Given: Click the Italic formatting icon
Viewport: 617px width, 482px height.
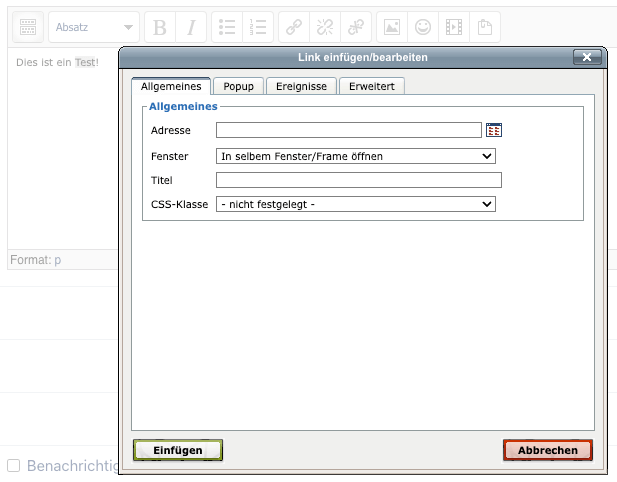Looking at the screenshot, I should point(192,27).
